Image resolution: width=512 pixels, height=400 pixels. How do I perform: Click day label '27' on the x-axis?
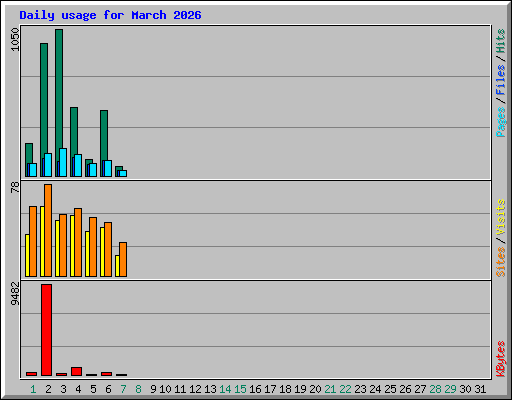click(x=420, y=389)
